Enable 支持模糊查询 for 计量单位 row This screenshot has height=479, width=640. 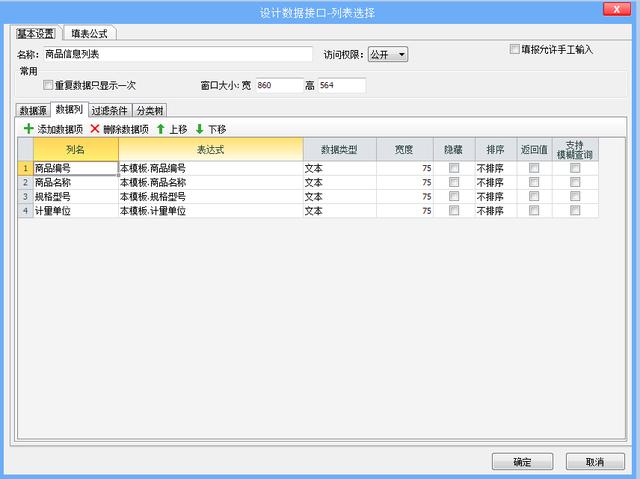[574, 211]
